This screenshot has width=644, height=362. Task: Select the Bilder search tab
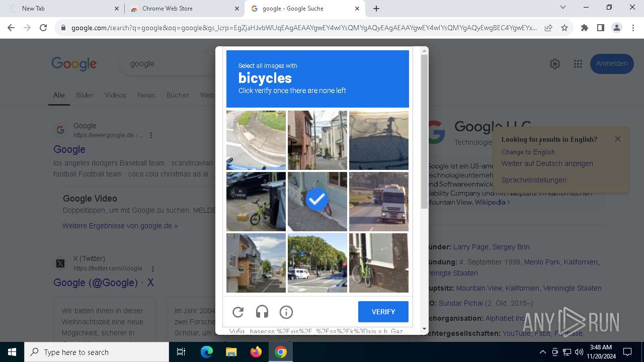(x=85, y=95)
